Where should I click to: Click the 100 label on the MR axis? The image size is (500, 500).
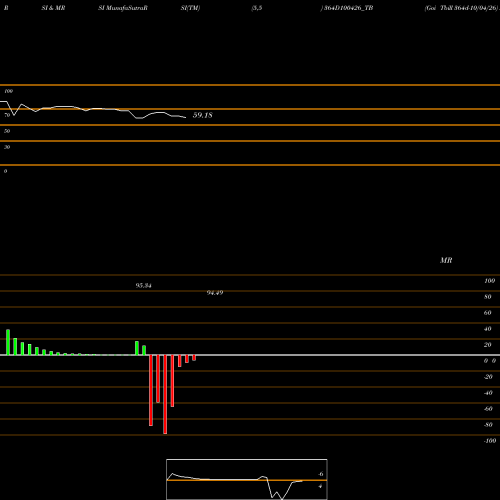(x=490, y=281)
